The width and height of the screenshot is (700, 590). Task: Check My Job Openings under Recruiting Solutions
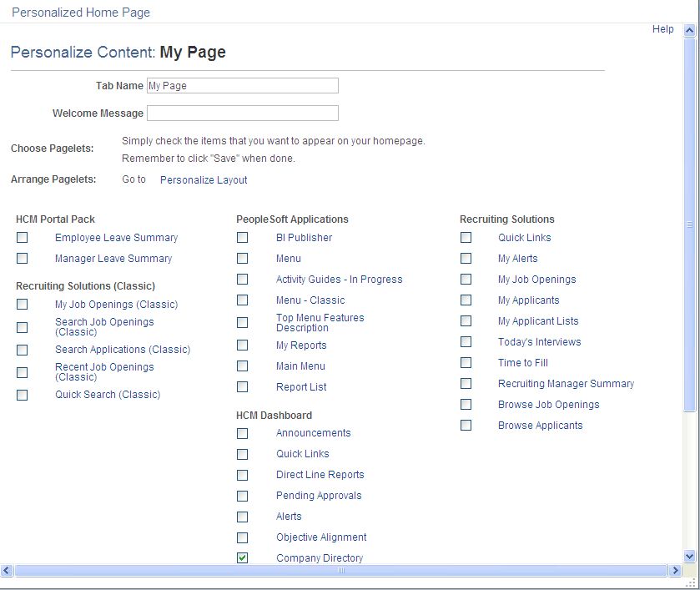click(x=466, y=279)
